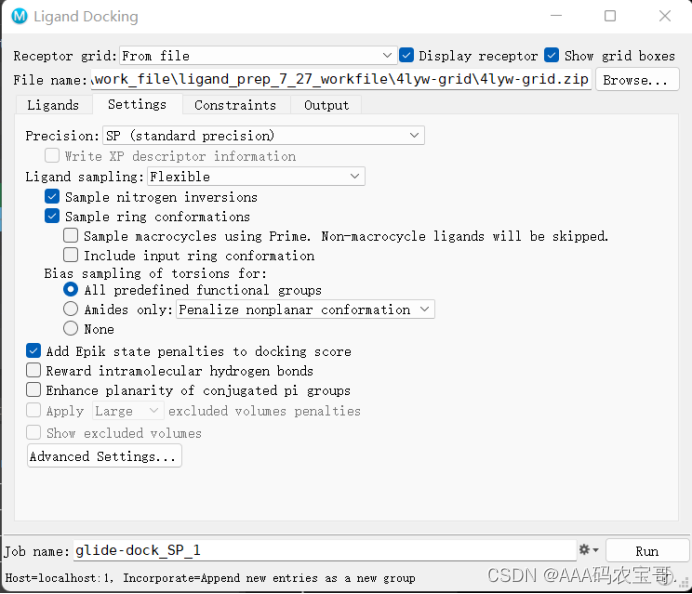Click the File name path field
The image size is (692, 594).
click(341, 79)
